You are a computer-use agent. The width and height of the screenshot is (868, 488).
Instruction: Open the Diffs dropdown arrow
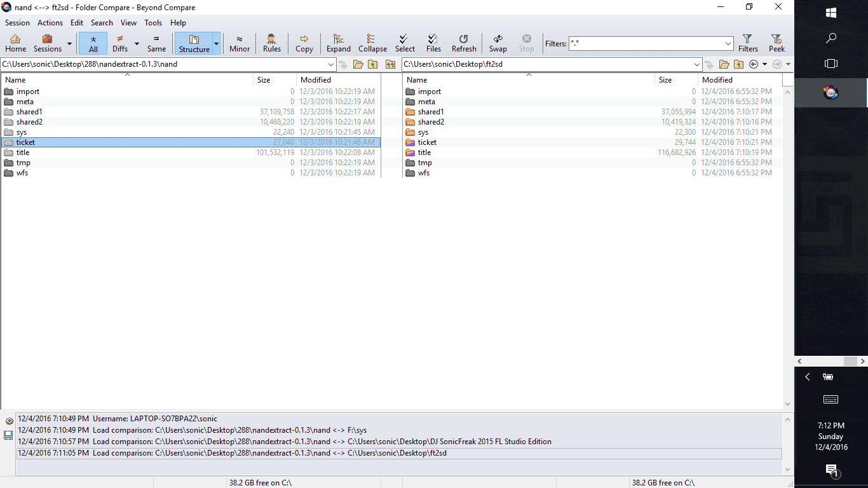[137, 44]
